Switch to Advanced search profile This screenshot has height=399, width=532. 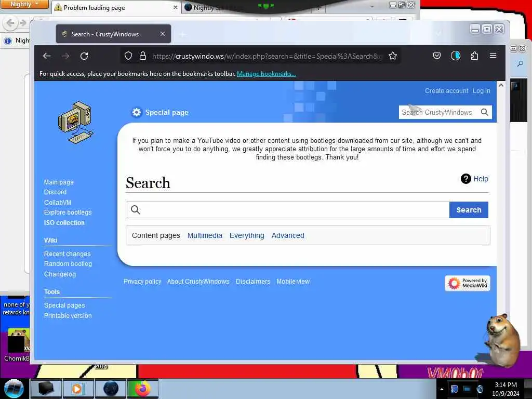pyautogui.click(x=288, y=235)
